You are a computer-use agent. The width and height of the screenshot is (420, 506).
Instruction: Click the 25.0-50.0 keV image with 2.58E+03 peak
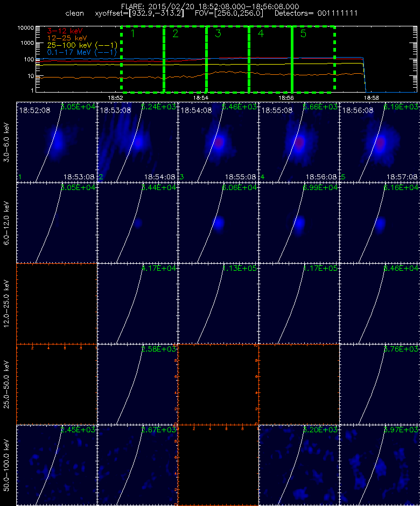point(137,384)
